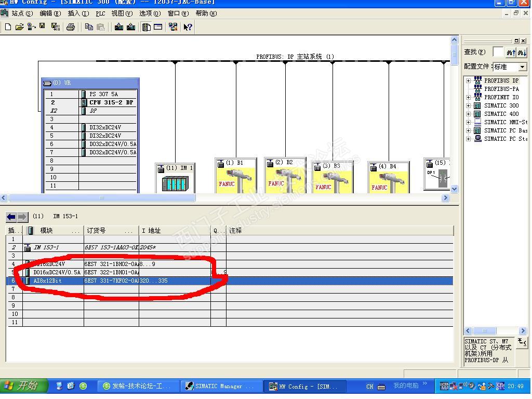Click the Save and Compile icon
This screenshot has width=532, height=399.
tap(55, 27)
